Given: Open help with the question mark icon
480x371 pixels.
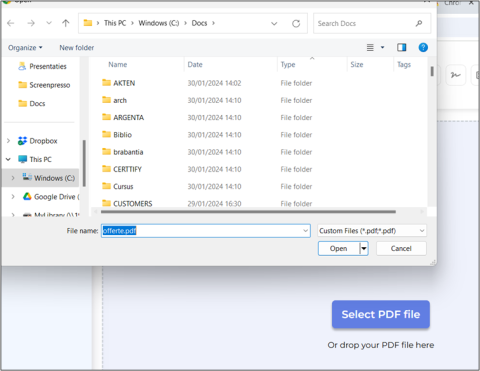Looking at the screenshot, I should pyautogui.click(x=423, y=48).
